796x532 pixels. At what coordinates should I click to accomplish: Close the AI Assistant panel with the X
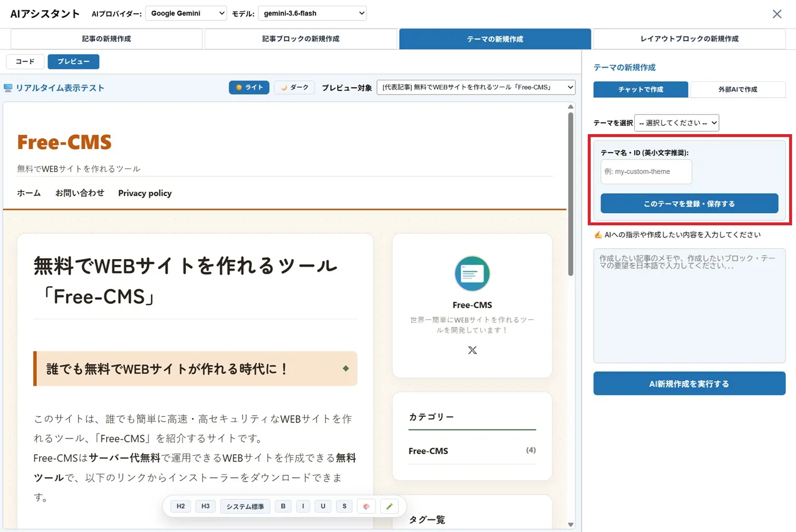tap(777, 14)
